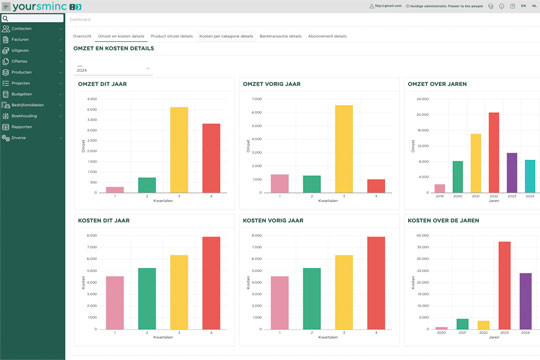Open Boekhouding via its sidebar icon

pos(6,116)
